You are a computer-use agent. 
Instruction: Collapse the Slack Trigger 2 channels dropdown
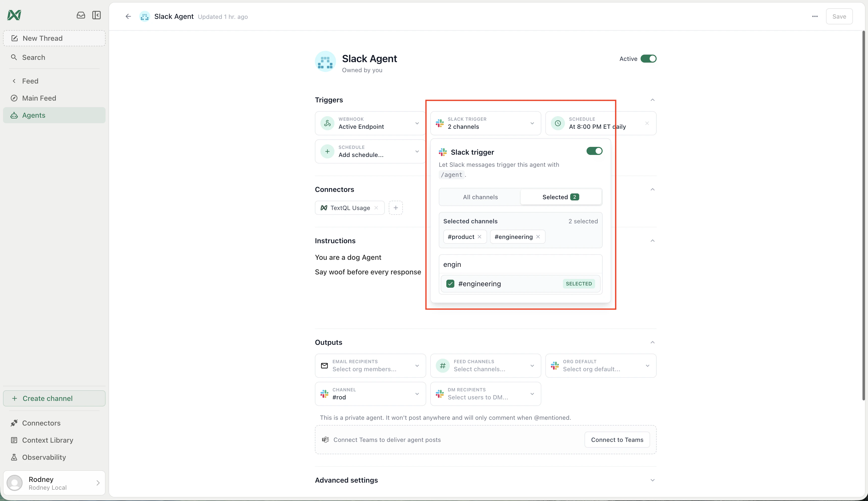click(x=532, y=123)
